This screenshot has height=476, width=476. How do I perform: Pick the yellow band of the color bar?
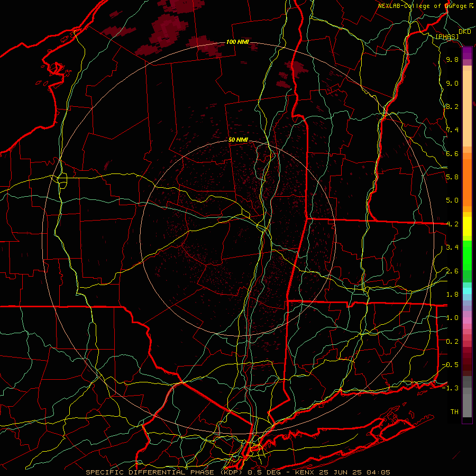[x=467, y=226]
